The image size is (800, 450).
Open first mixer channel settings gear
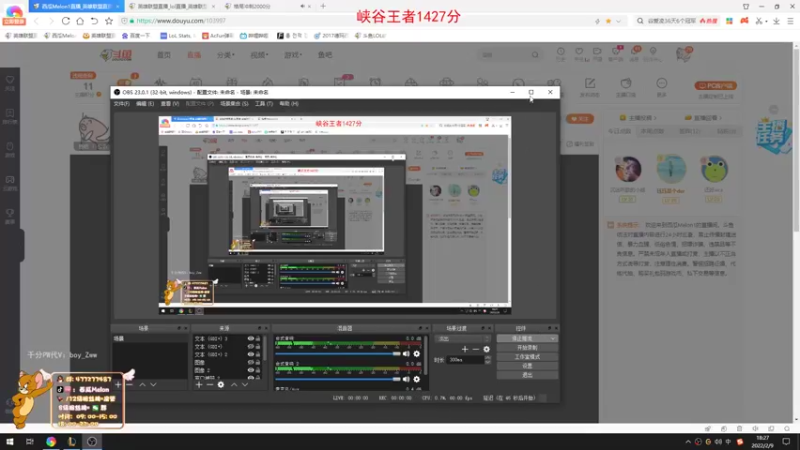point(417,354)
